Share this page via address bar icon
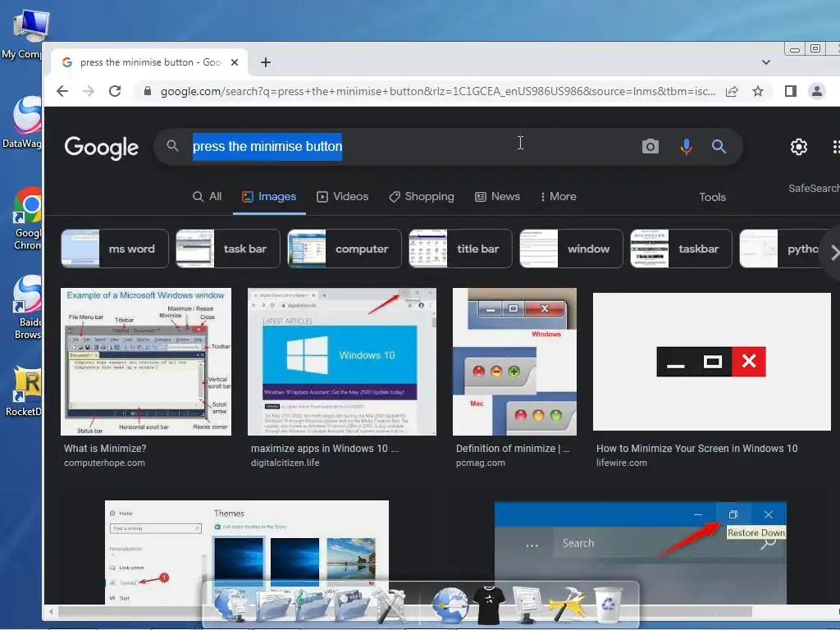Screen dimensions: 840x630 (x=732, y=91)
